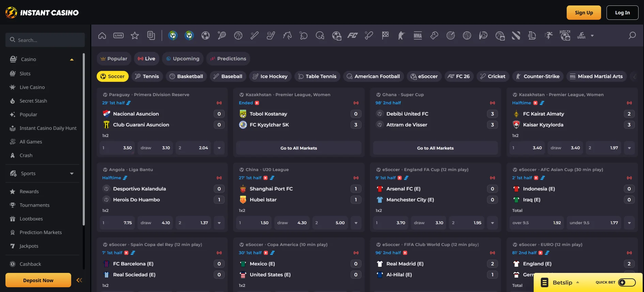Expand more markets for Nacional Asuncion match
The image size is (644, 292).
coord(219,148)
